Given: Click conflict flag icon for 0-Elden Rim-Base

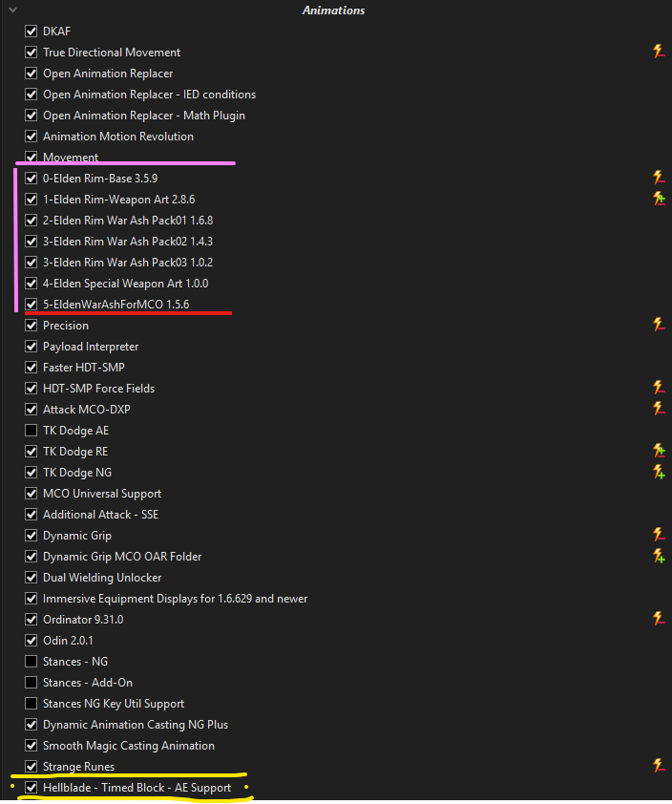Looking at the screenshot, I should [x=659, y=178].
